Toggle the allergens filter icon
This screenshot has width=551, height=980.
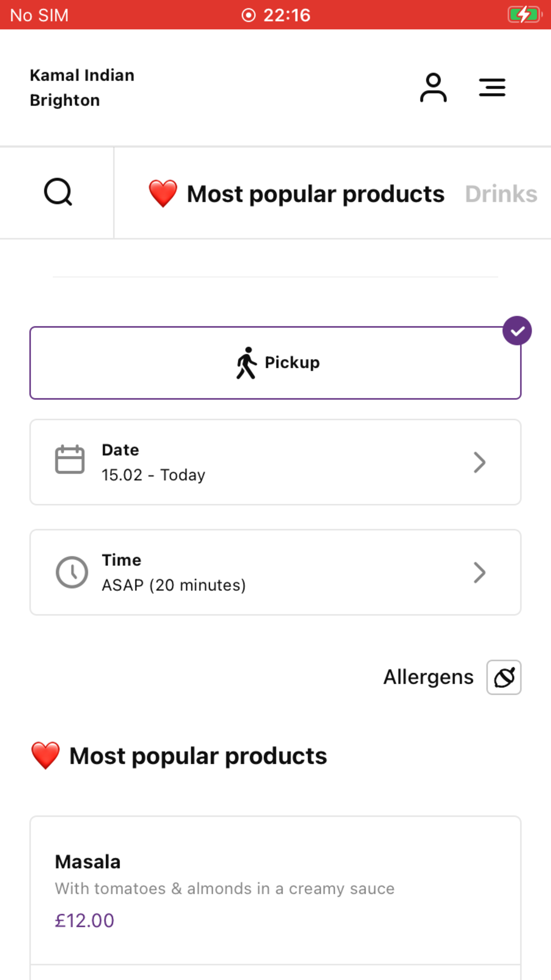coord(504,677)
